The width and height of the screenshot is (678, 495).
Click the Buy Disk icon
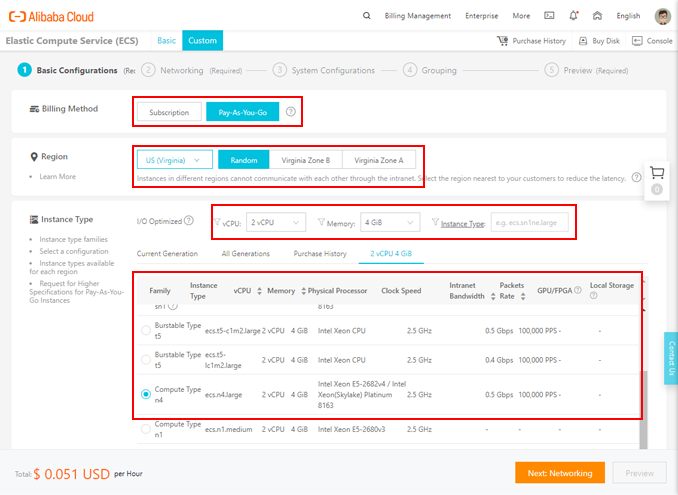coord(583,41)
